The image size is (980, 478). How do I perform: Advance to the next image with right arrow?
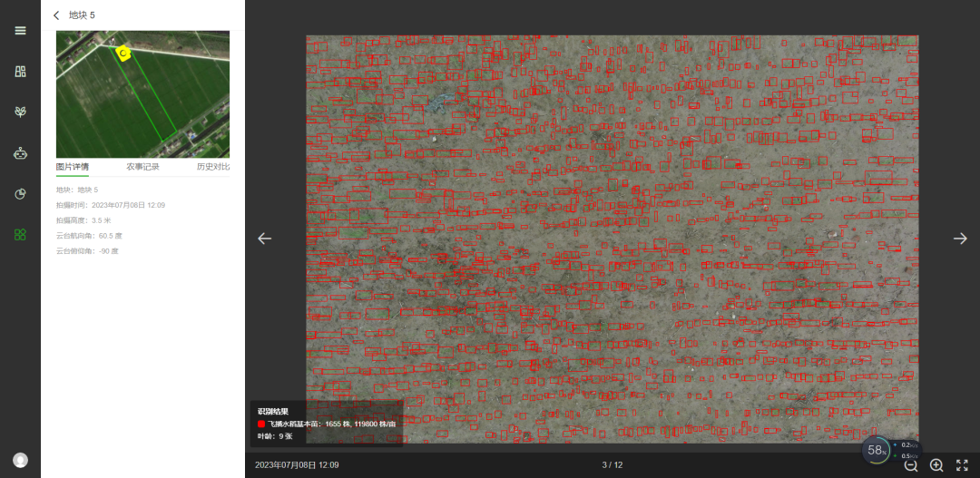click(960, 239)
